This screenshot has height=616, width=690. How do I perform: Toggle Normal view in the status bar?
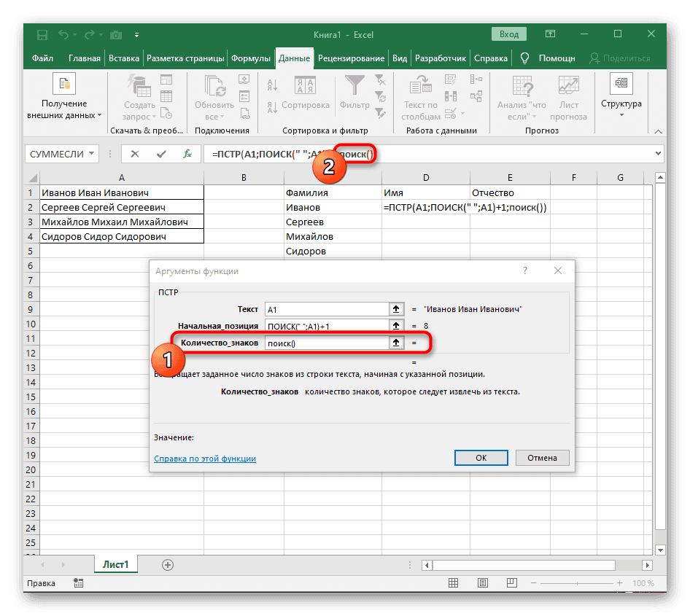[x=454, y=583]
